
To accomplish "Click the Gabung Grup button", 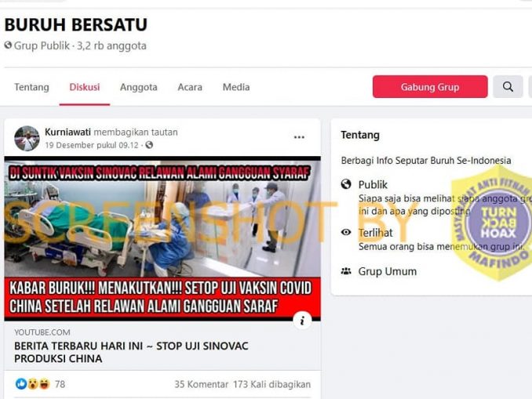I will [x=430, y=87].
